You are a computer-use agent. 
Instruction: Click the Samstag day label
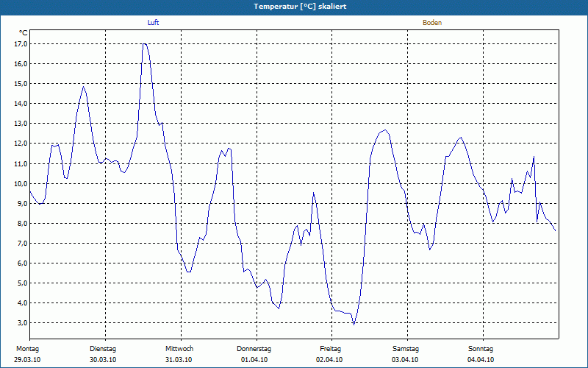click(x=406, y=349)
